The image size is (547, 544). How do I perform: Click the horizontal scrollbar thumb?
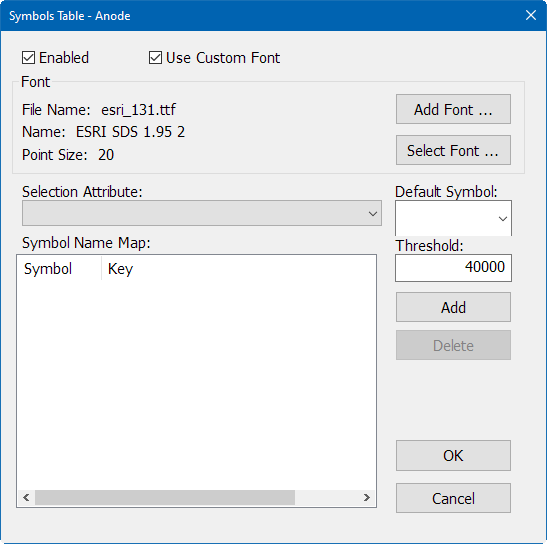[165, 497]
